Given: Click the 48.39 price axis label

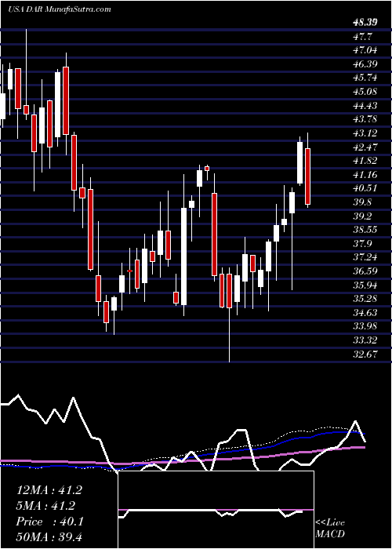Looking at the screenshot, I should 365,23.
